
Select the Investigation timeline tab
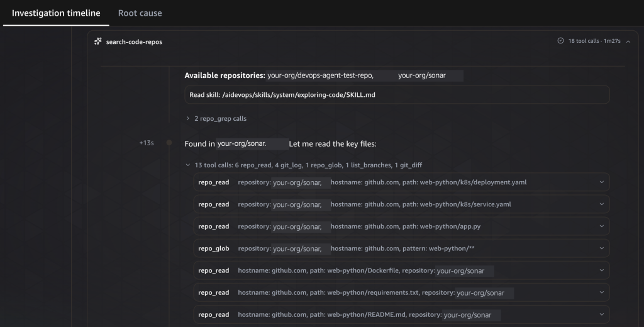click(x=56, y=13)
